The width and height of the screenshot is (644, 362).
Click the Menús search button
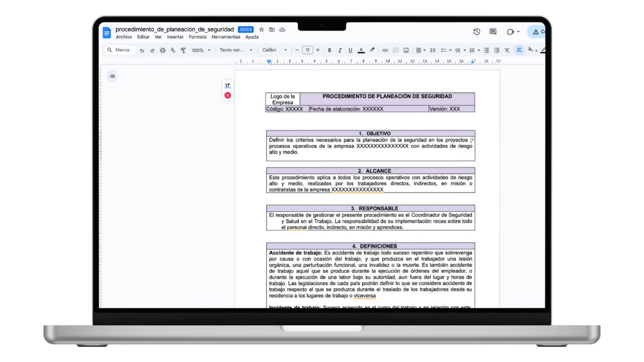(119, 50)
